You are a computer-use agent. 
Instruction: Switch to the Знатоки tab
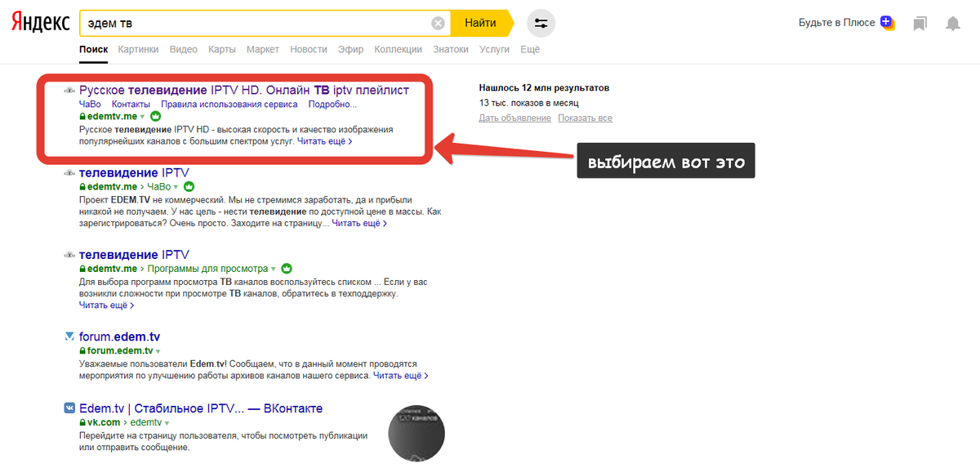451,50
